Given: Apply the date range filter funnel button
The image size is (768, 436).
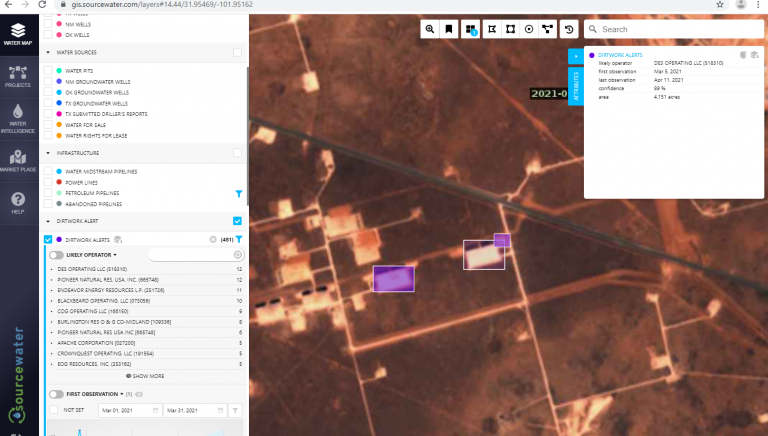Looking at the screenshot, I should coord(235,411).
